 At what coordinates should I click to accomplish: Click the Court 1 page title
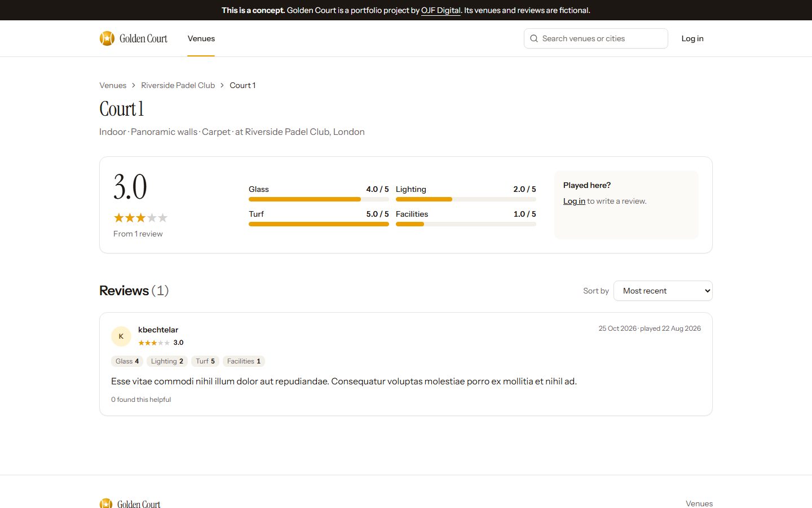tap(122, 109)
